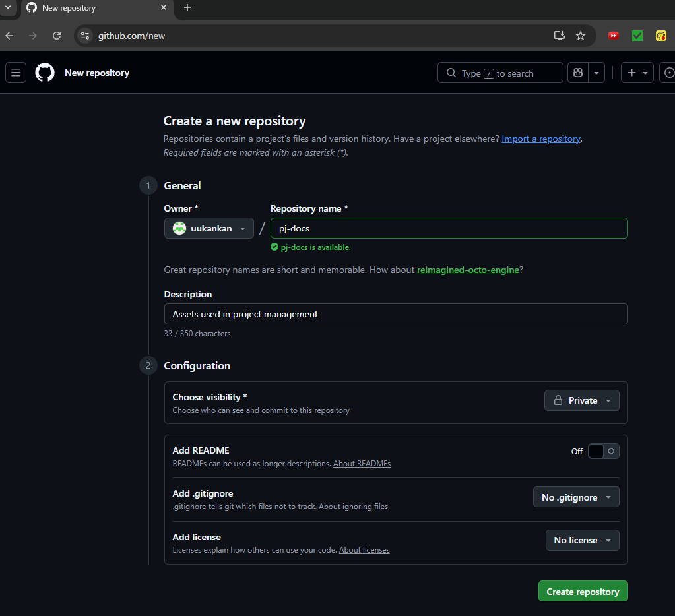675x616 pixels.
Task: Click the browser back arrow
Action: 9,36
